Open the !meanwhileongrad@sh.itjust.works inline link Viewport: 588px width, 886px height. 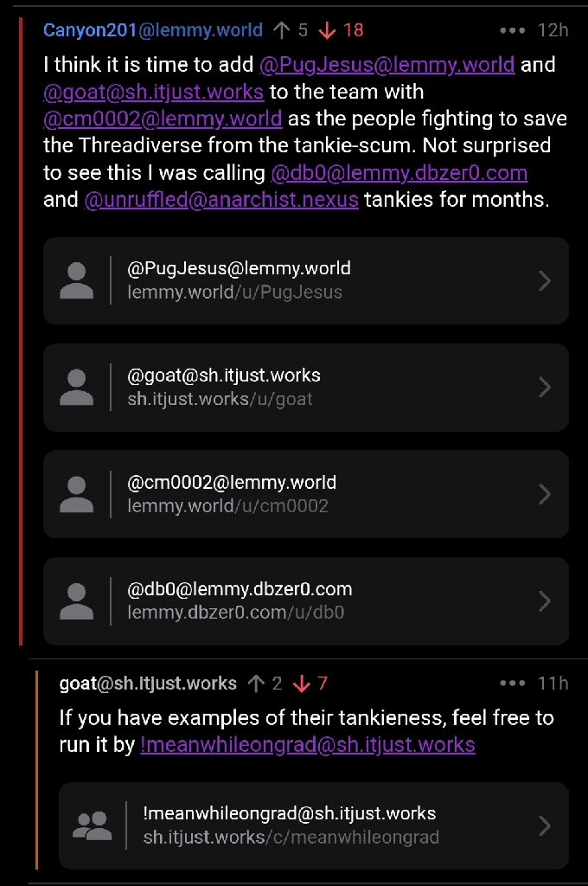(x=307, y=744)
